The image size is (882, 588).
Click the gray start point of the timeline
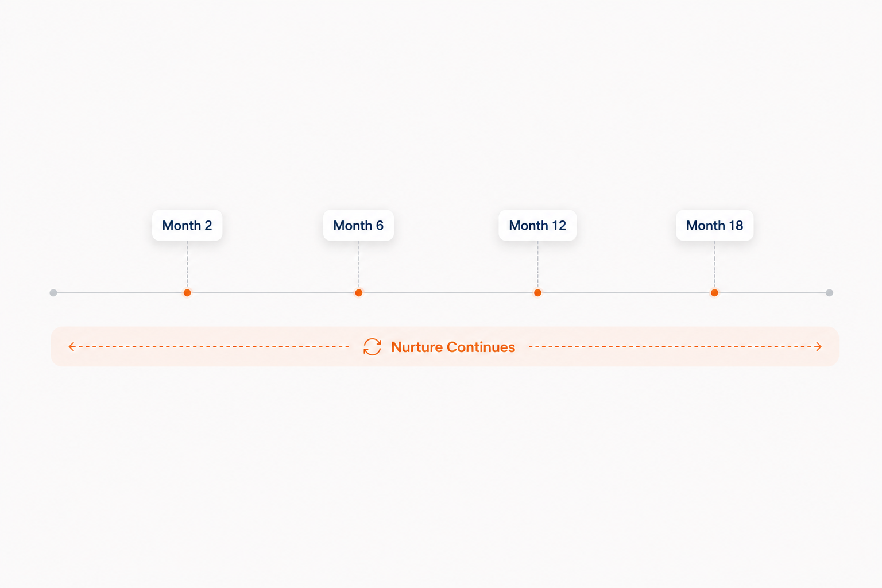tap(53, 293)
